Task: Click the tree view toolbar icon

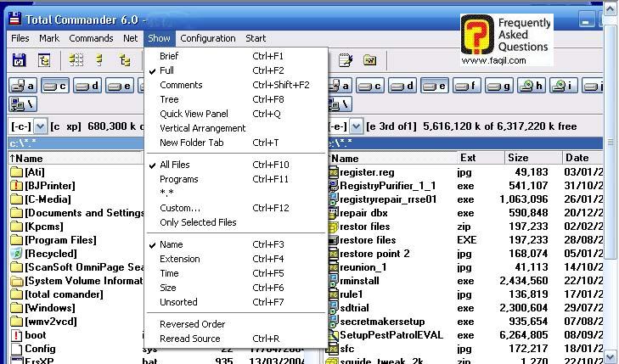Action: 42,60
